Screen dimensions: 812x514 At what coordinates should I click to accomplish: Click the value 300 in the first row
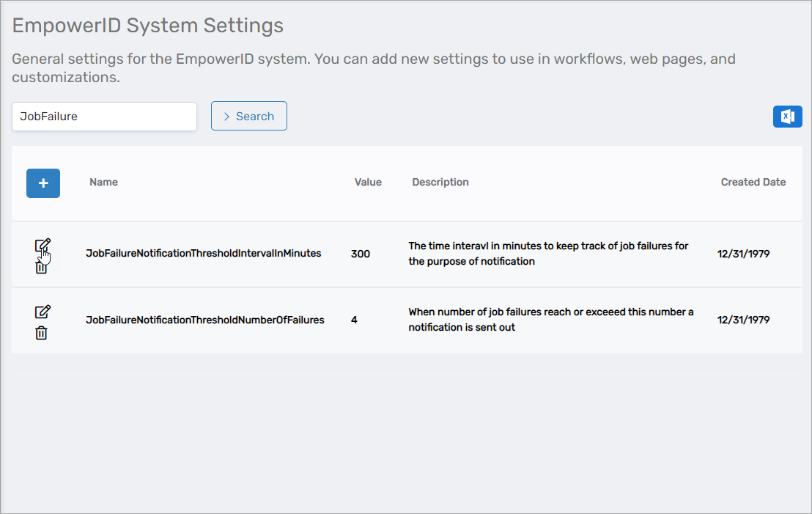(x=361, y=254)
